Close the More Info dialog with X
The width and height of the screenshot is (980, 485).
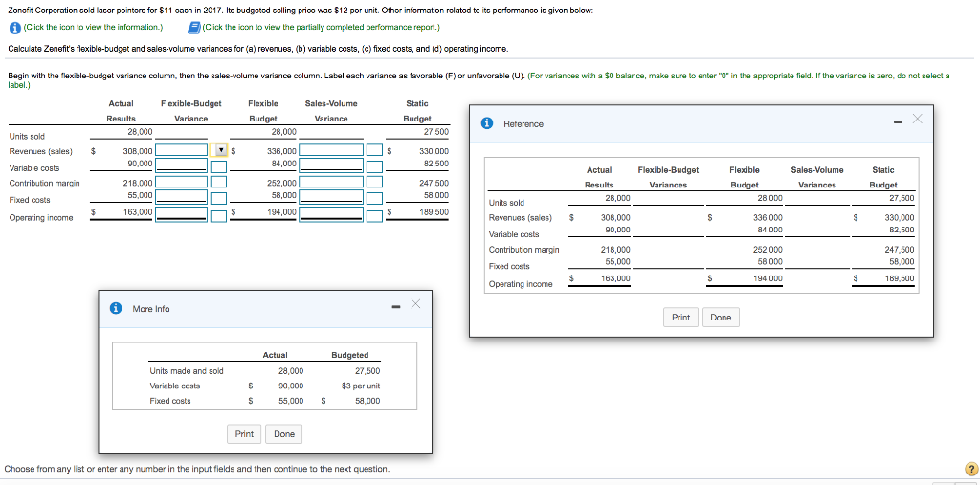(416, 304)
